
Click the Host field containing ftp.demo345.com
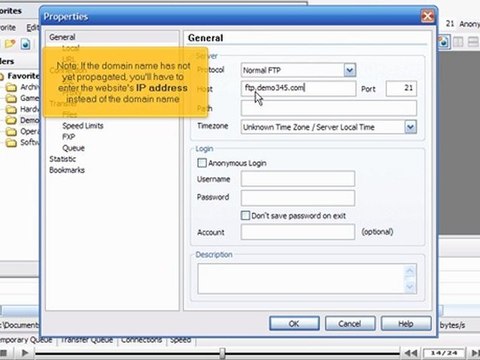(x=298, y=88)
